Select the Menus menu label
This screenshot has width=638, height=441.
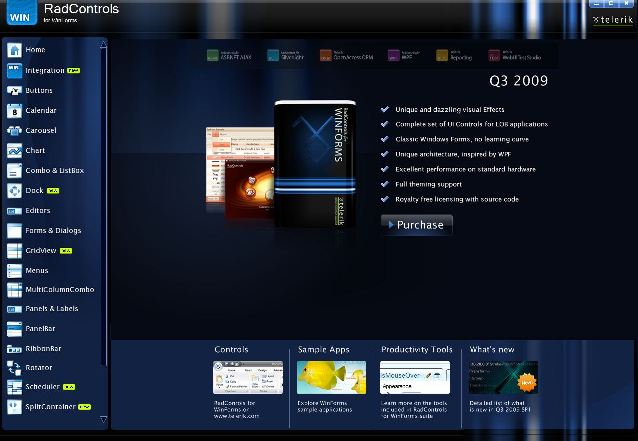click(37, 271)
